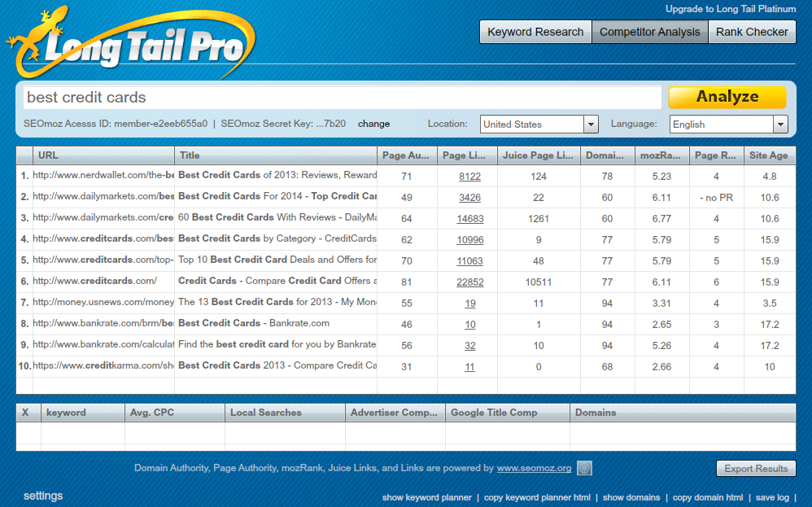Image resolution: width=812 pixels, height=507 pixels.
Task: Click the Export Results button
Action: tap(756, 469)
